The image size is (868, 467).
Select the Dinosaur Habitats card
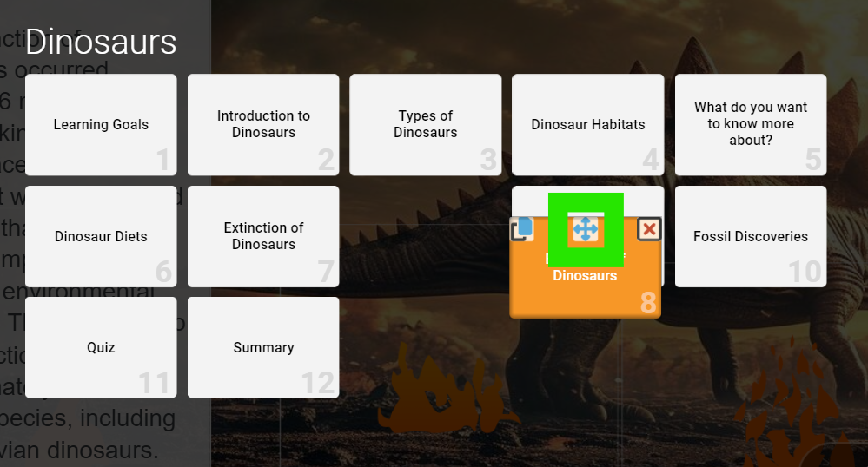588,124
